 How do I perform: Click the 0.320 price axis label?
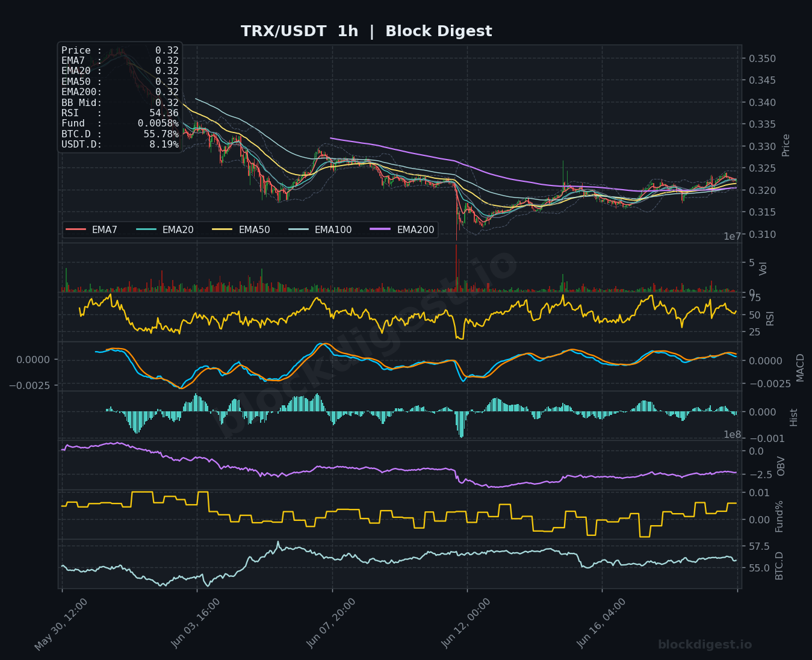pos(762,190)
